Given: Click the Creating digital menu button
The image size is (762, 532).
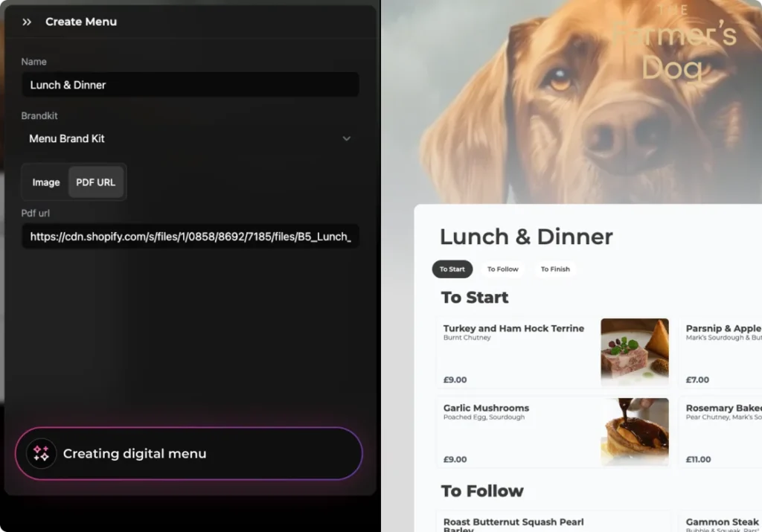Looking at the screenshot, I should coord(188,453).
